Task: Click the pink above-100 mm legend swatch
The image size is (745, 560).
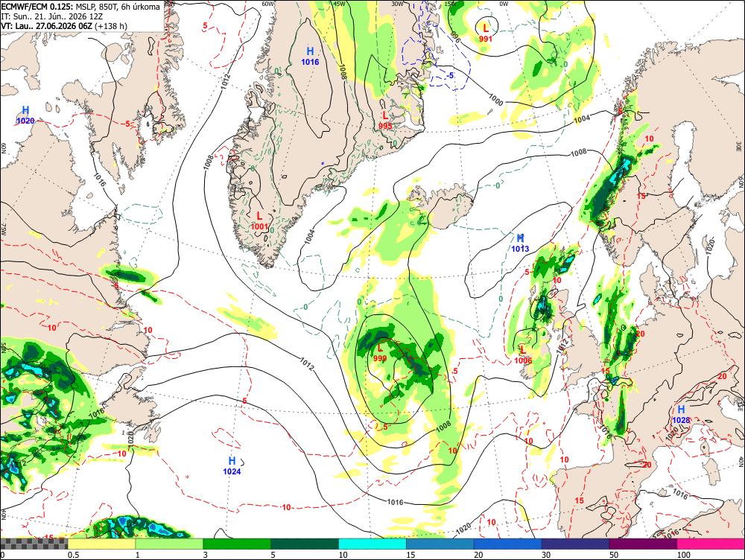Action: (711, 544)
